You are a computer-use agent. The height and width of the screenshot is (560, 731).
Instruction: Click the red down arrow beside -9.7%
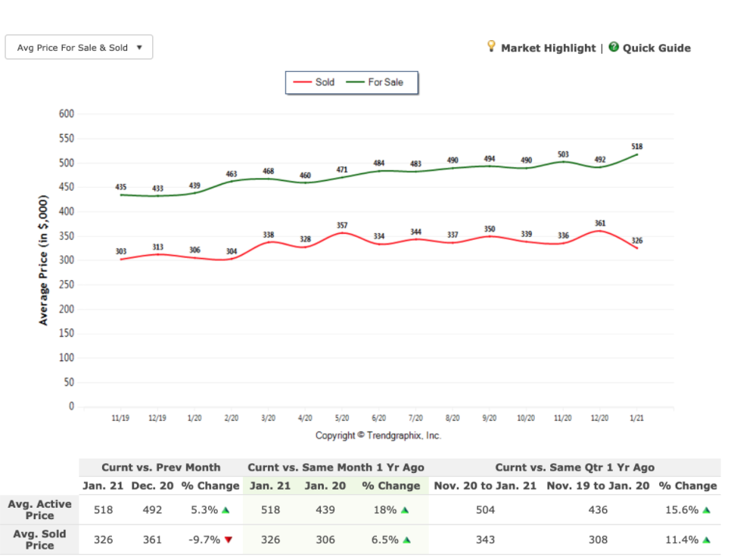click(x=228, y=540)
